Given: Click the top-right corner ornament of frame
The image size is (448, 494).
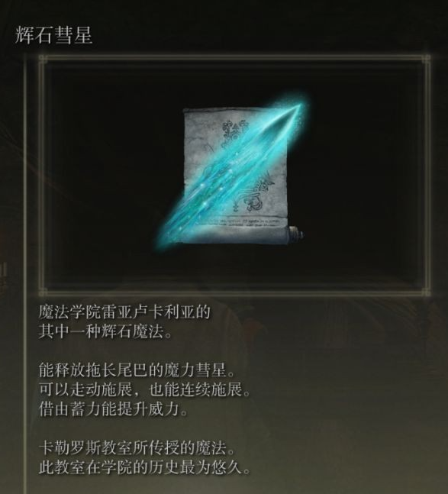Looking at the screenshot, I should [427, 59].
